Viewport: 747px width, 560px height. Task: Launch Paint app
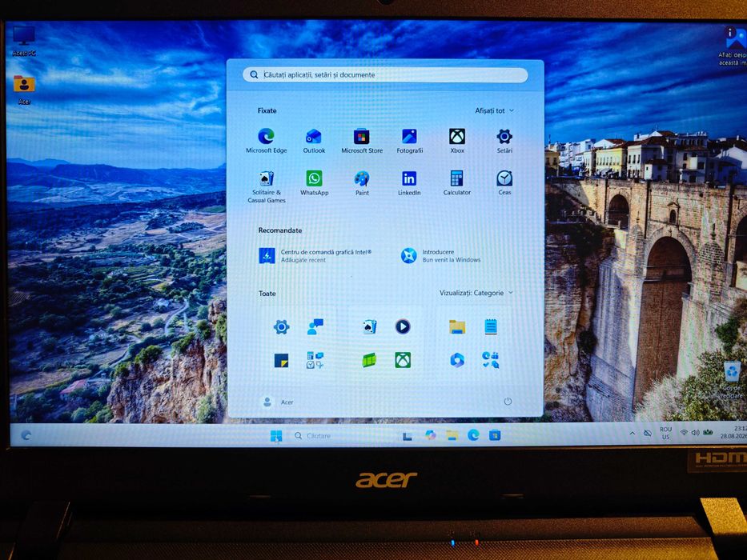pos(362,183)
